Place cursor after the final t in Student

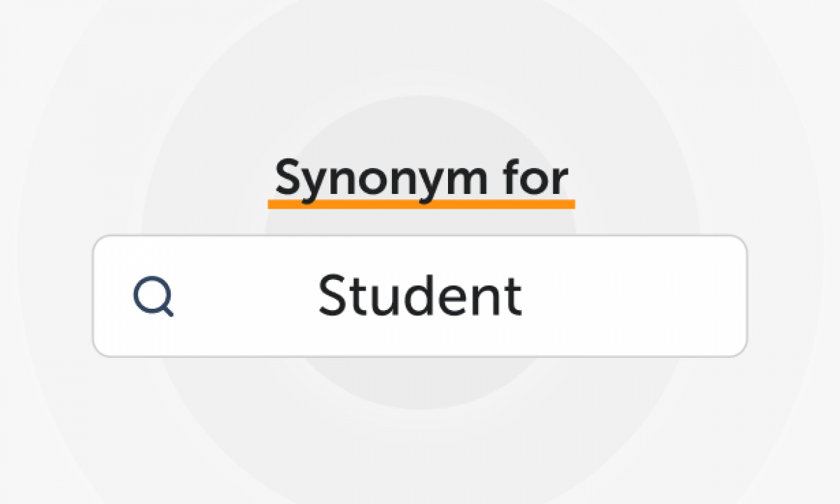click(x=523, y=295)
